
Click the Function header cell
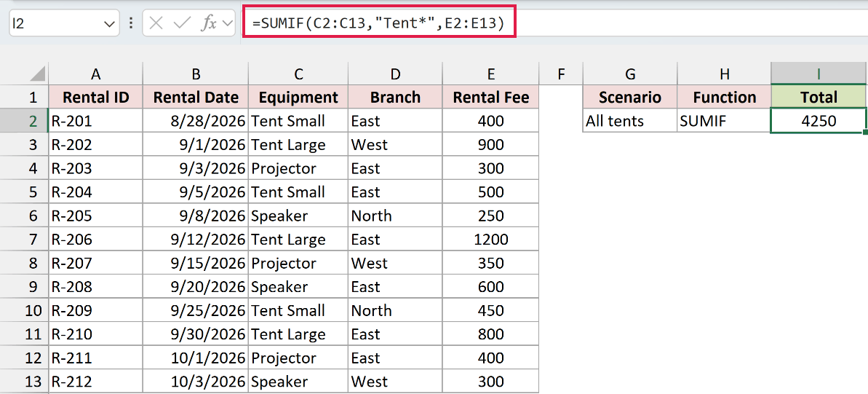coord(724,98)
